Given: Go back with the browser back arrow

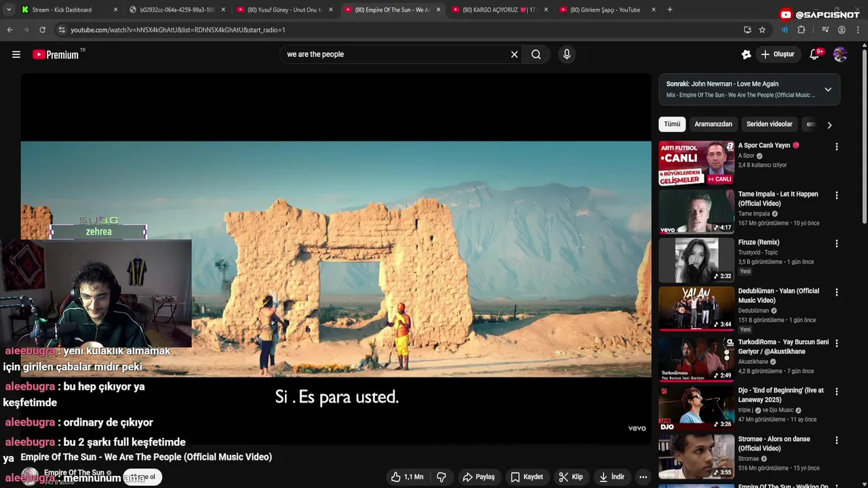Looking at the screenshot, I should [9, 30].
